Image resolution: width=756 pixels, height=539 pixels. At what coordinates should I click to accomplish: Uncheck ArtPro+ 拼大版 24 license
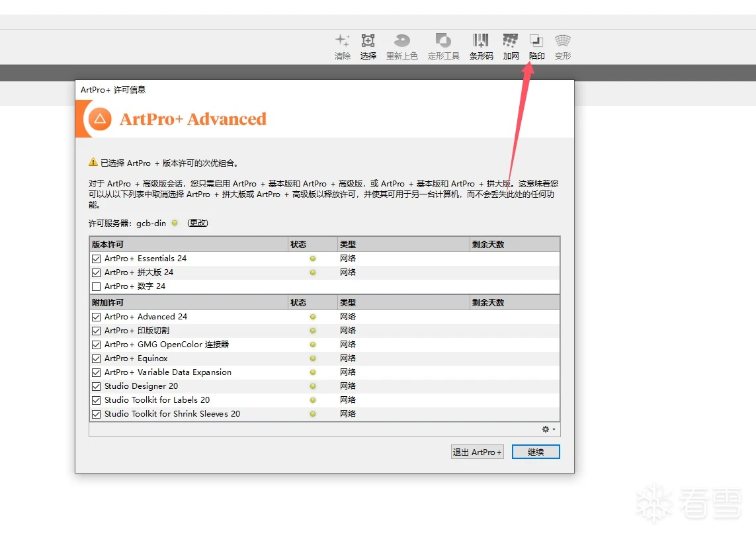[x=97, y=273]
